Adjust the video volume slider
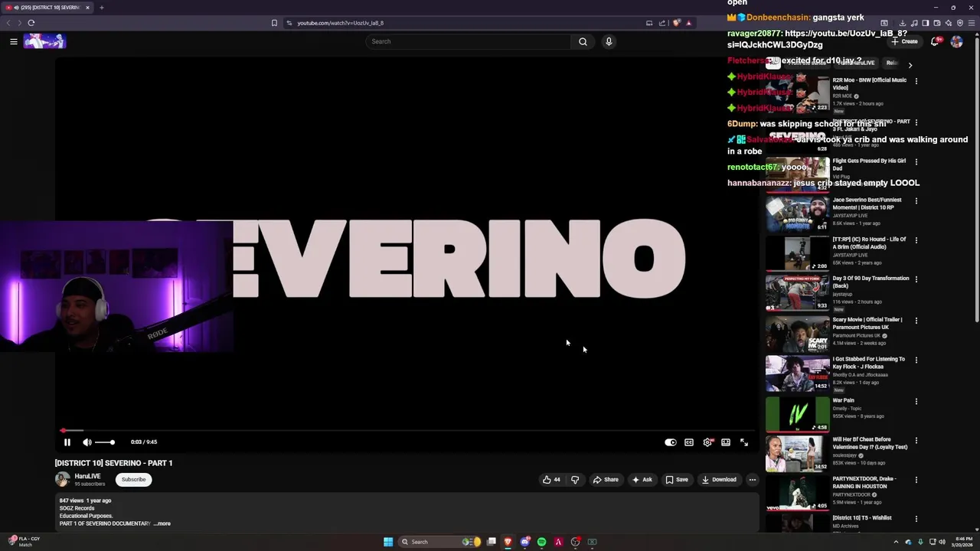Viewport: 980px width, 551px height. [x=105, y=442]
